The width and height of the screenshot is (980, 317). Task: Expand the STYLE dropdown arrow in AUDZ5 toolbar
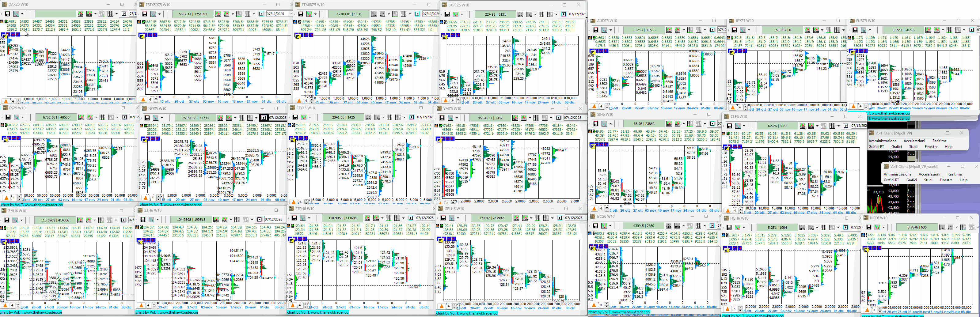tap(684, 30)
